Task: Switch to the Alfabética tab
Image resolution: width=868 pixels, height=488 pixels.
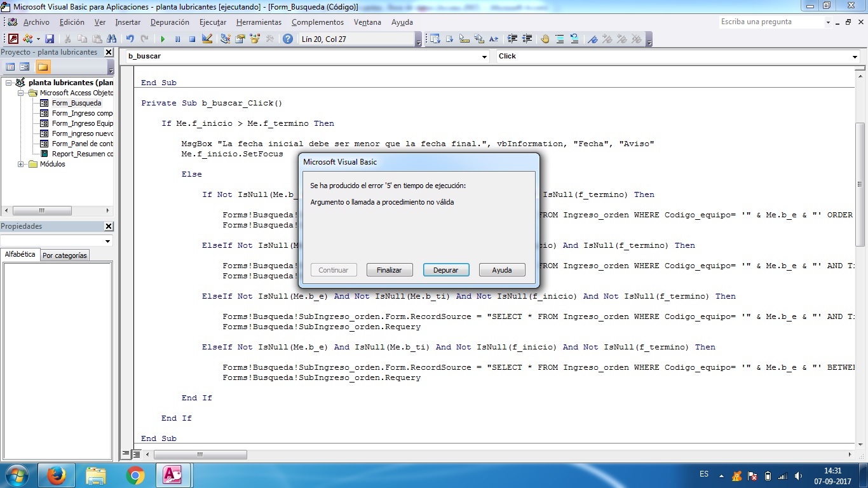Action: point(20,254)
